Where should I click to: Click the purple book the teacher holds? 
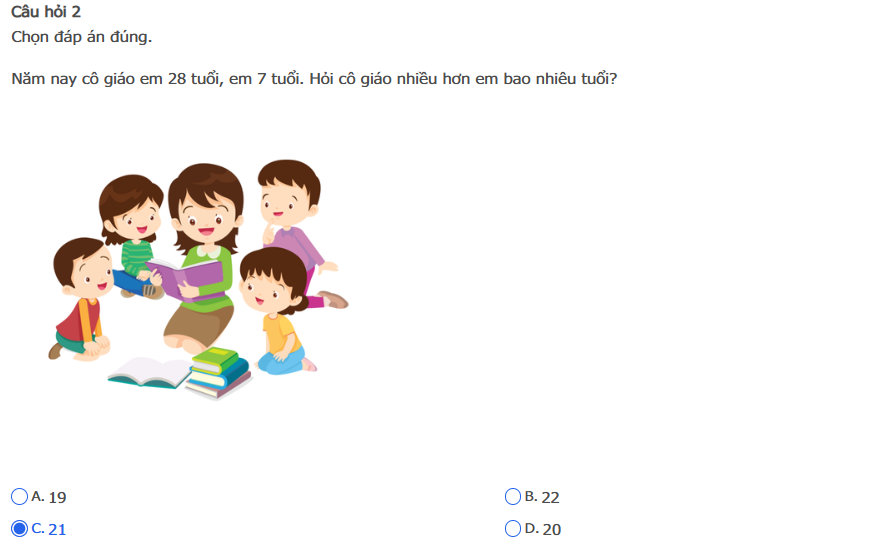187,280
